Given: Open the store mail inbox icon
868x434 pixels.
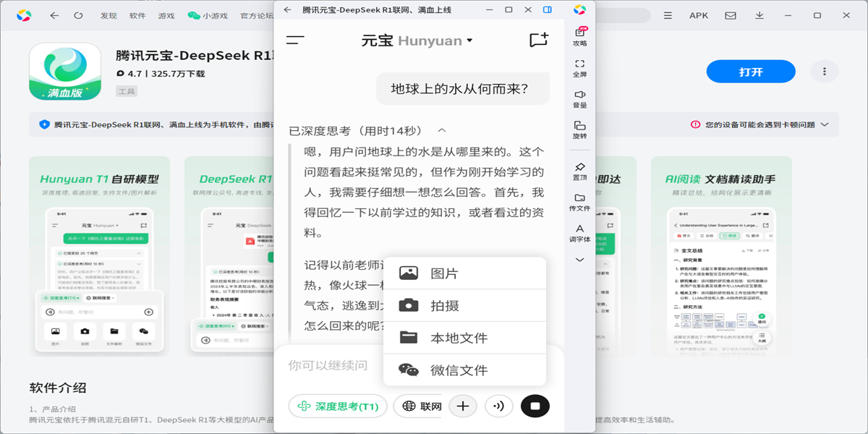Looking at the screenshot, I should pos(729,15).
